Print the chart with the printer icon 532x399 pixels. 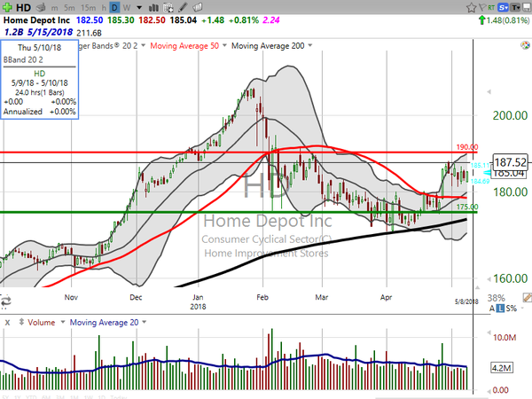click(x=41, y=7)
